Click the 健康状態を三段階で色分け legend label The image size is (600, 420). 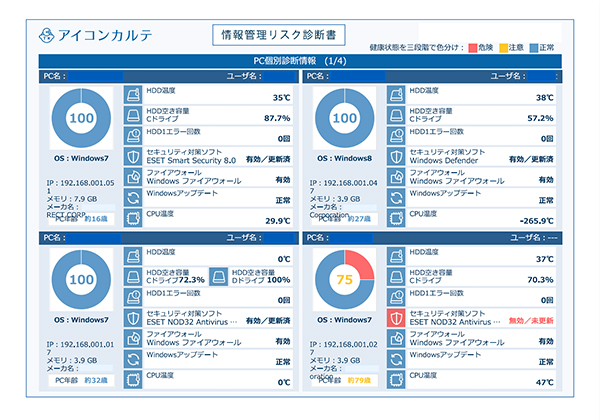[x=417, y=48]
